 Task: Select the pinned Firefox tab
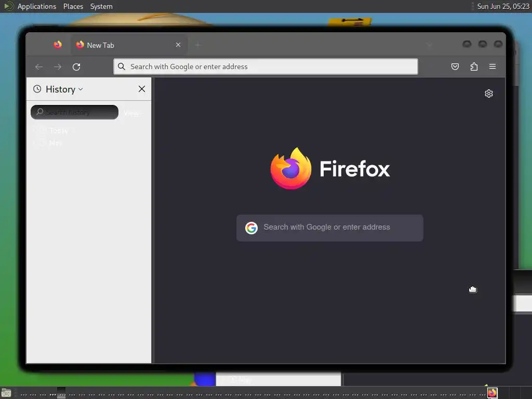58,45
